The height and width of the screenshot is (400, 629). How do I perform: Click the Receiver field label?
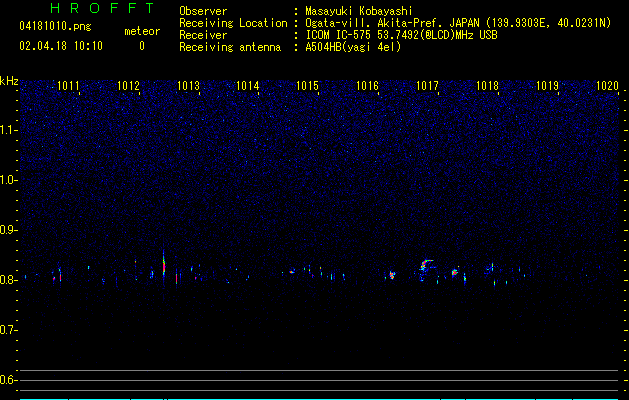tap(203, 35)
